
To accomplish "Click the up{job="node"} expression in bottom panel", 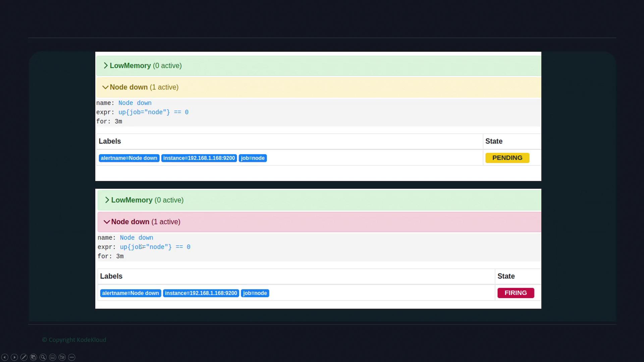I will click(x=155, y=247).
